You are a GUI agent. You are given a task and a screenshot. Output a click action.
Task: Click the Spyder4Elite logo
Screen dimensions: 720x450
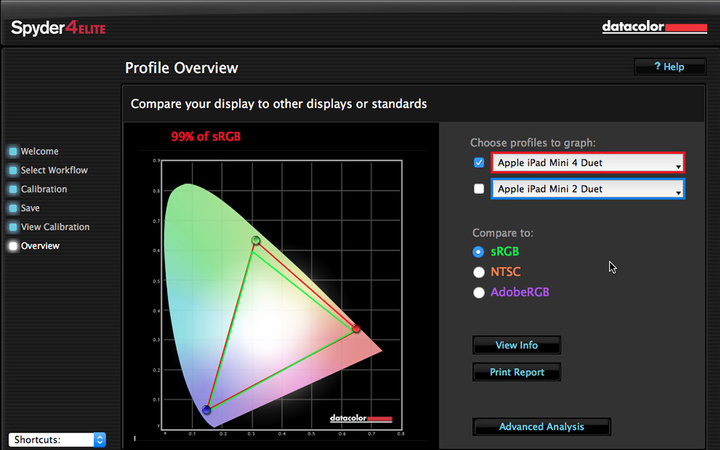61,28
